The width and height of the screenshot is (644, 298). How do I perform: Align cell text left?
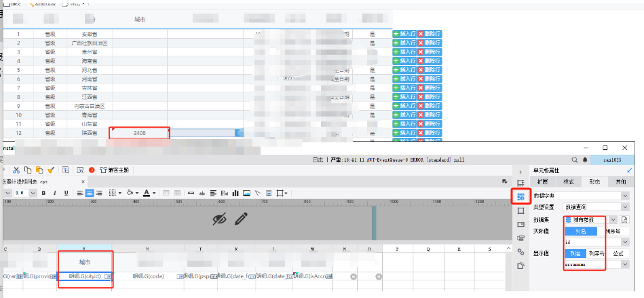80,193
